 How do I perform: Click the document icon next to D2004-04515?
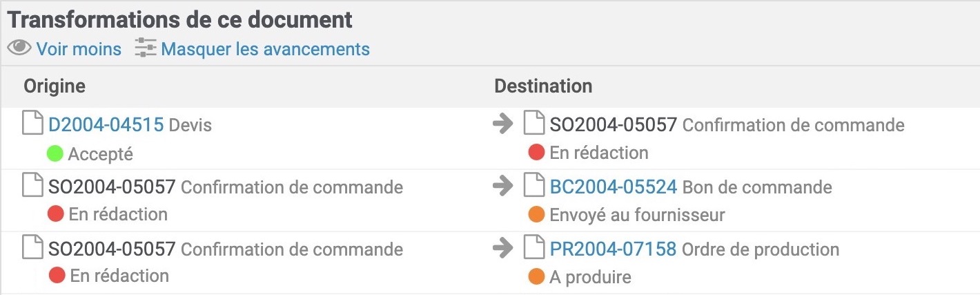coord(32,124)
